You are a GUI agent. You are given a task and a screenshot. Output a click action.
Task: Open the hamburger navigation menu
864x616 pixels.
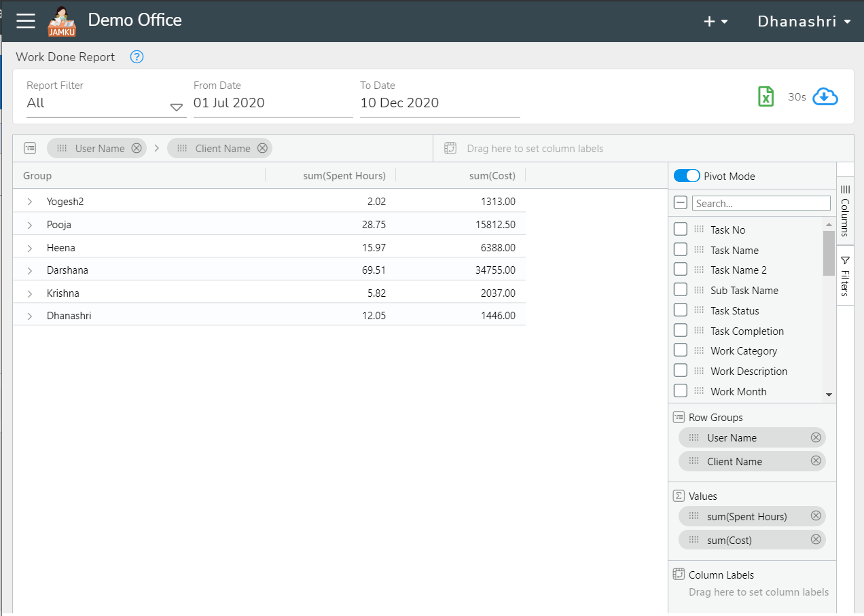tap(26, 21)
